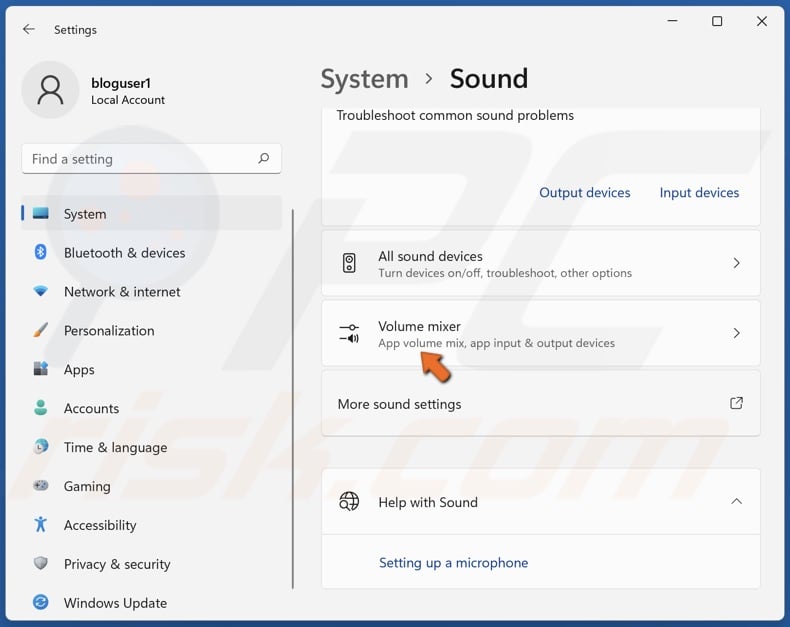Click the Privacy & security shield icon
This screenshot has width=790, height=627.
(x=40, y=563)
